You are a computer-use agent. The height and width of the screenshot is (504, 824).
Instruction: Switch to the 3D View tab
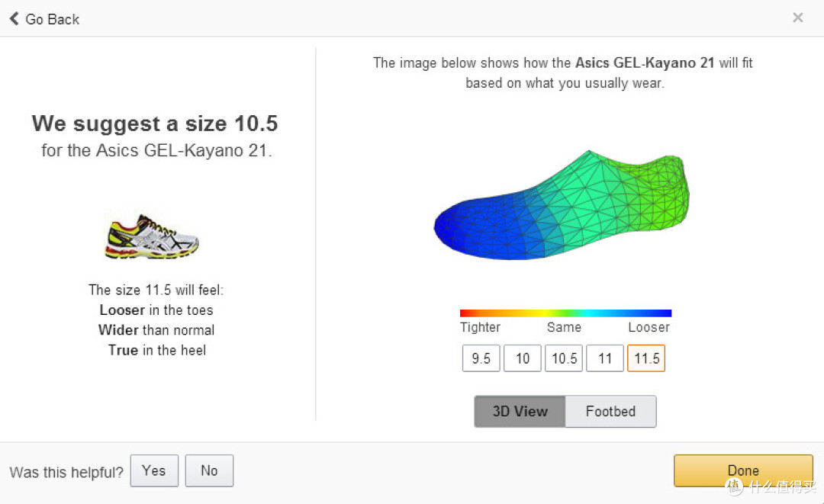pos(520,412)
